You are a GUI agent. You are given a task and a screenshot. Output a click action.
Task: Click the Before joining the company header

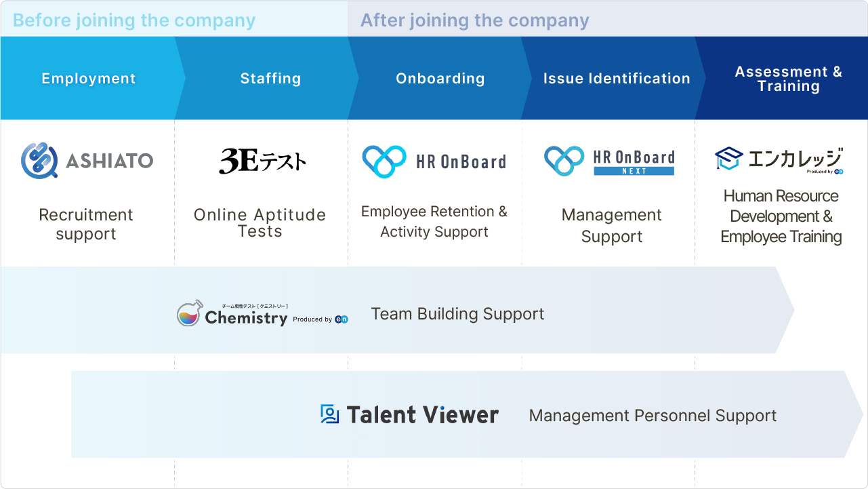134,20
